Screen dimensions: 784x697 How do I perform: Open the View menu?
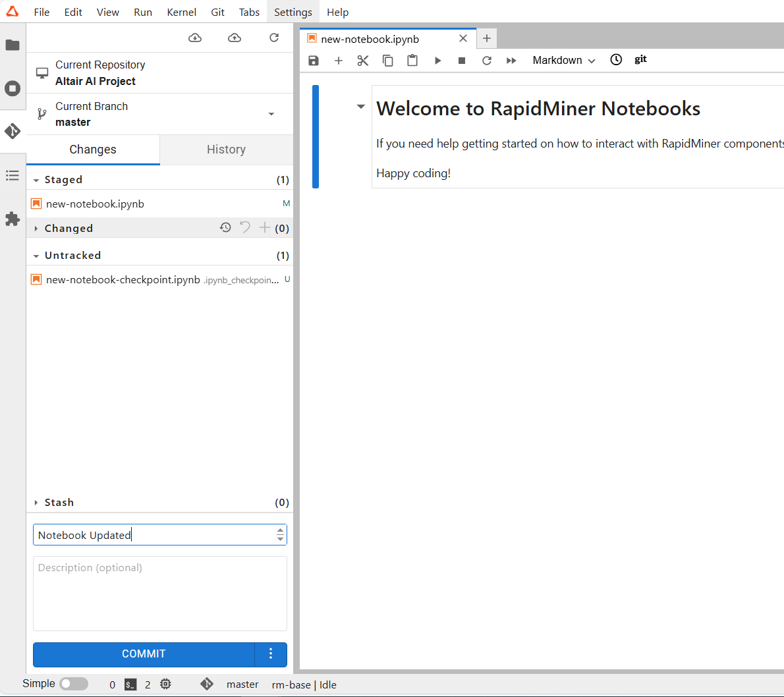coord(107,12)
